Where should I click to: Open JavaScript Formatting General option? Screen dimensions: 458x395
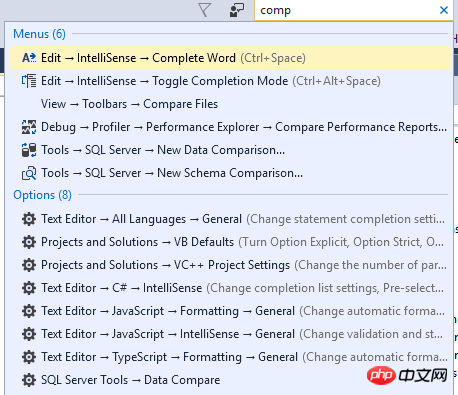230,311
